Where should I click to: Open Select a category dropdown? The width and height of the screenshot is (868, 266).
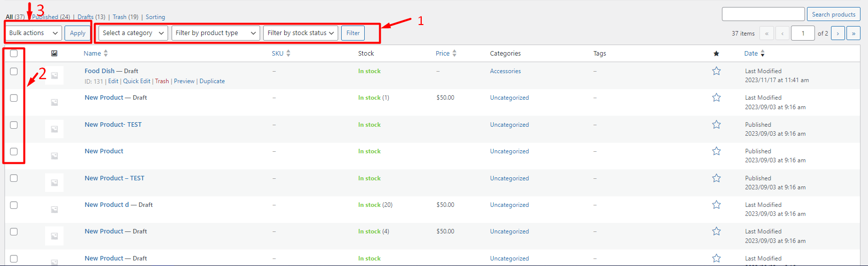click(133, 33)
